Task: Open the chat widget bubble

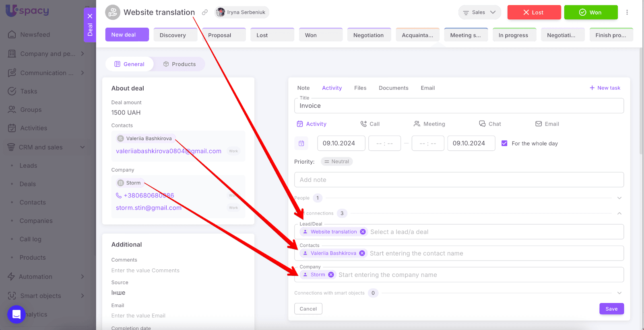Action: coord(17,314)
